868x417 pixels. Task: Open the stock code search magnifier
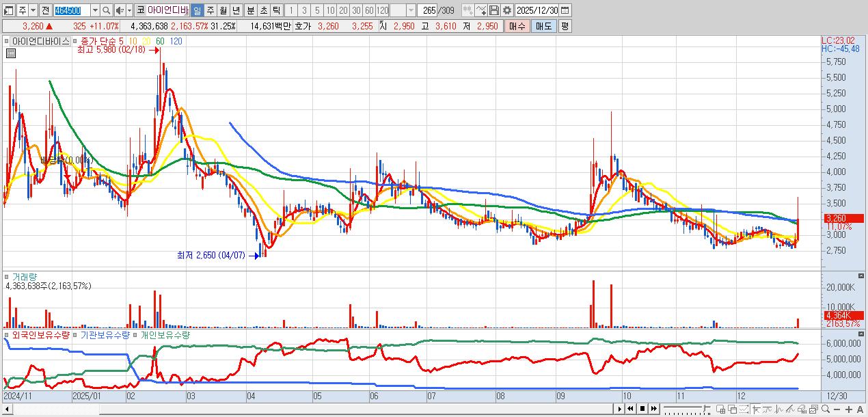(106, 11)
